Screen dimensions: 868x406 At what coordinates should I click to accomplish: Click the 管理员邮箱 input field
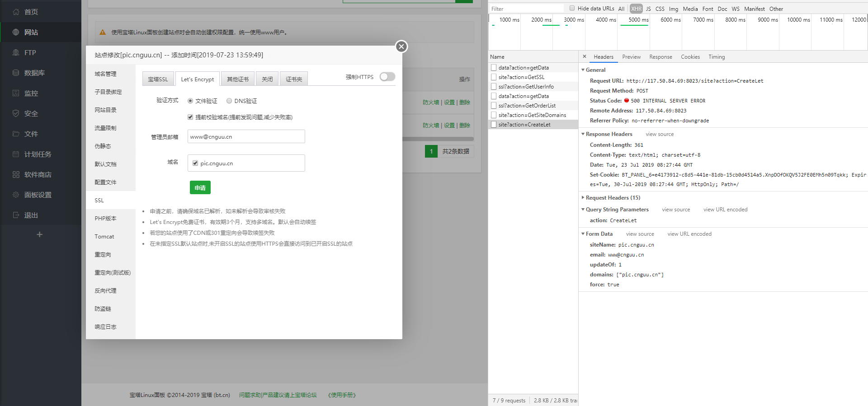[x=246, y=136]
